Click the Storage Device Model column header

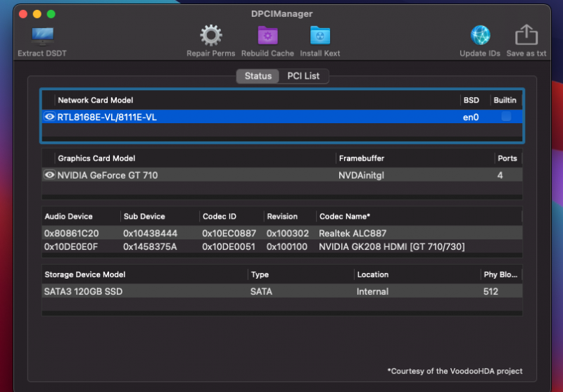click(x=85, y=274)
